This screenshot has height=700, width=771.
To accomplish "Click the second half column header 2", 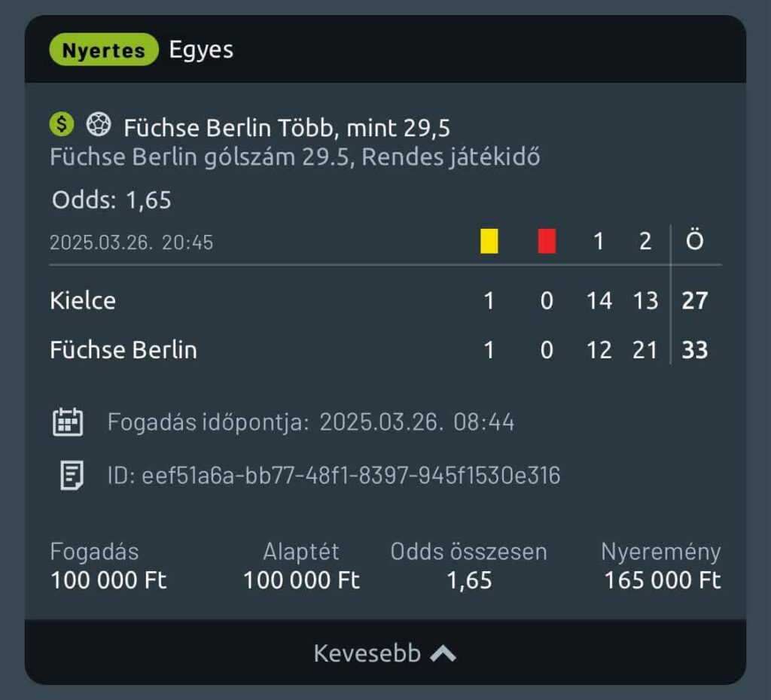I will tap(645, 242).
